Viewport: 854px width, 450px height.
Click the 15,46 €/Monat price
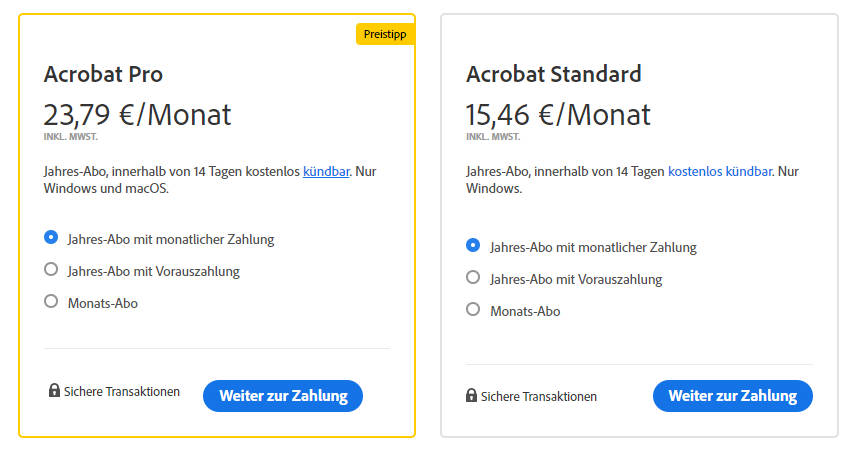coord(557,114)
